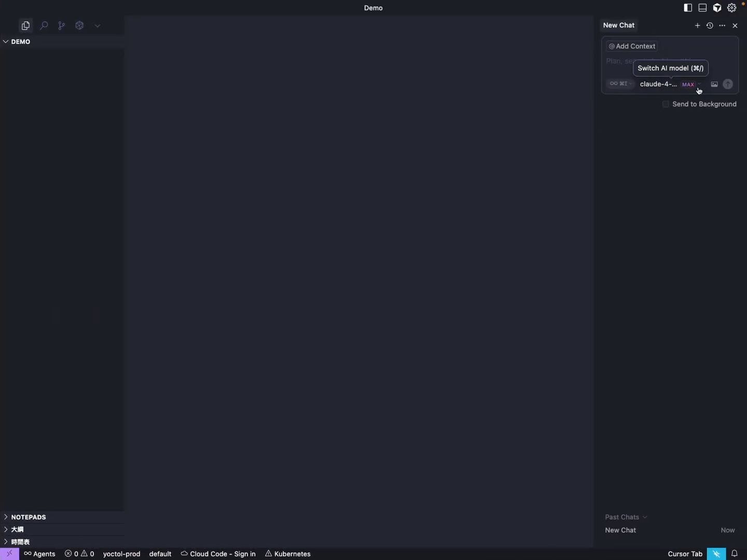Click the Add Context button

pos(632,46)
